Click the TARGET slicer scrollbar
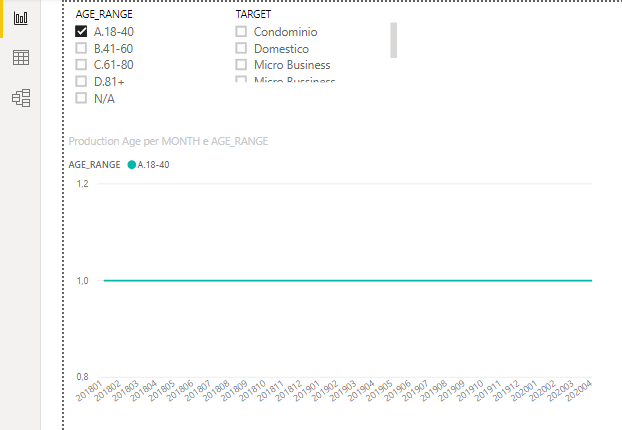Image resolution: width=622 pixels, height=430 pixels. click(394, 40)
